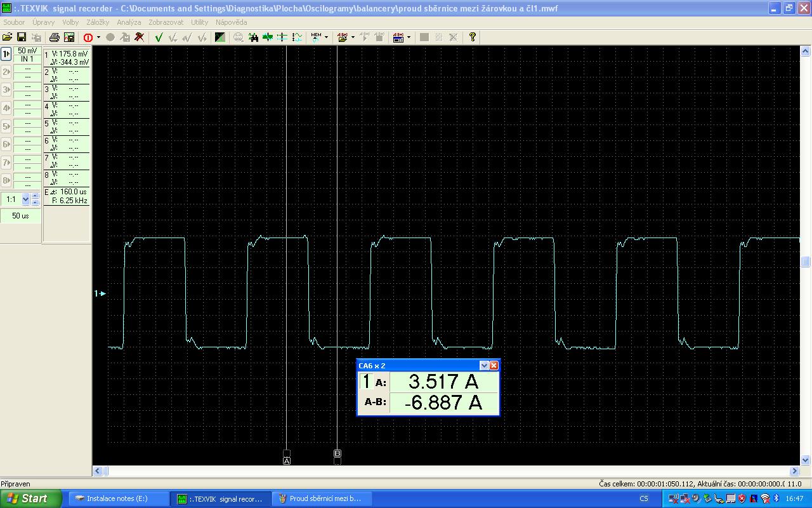Click the safely remove hardware tray icon

[708, 498]
